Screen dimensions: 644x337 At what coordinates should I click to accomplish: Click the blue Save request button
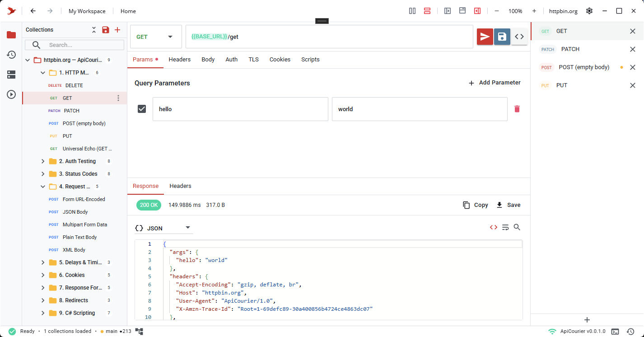click(x=502, y=37)
